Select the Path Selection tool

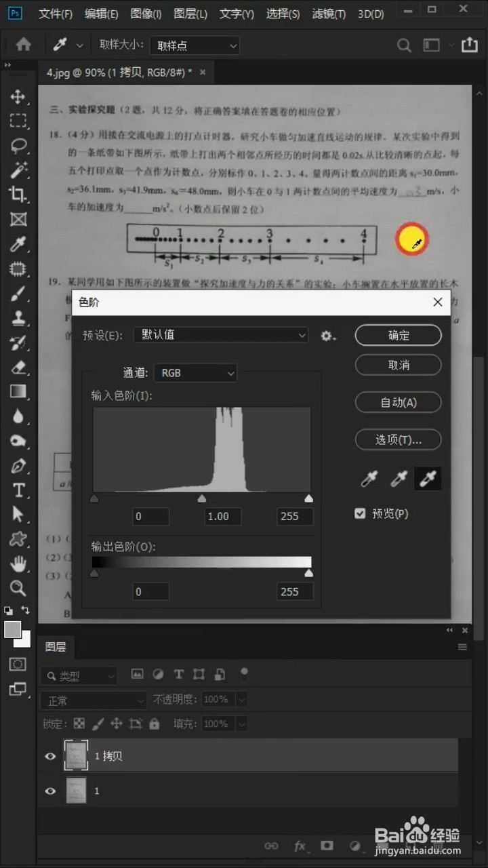(18, 515)
